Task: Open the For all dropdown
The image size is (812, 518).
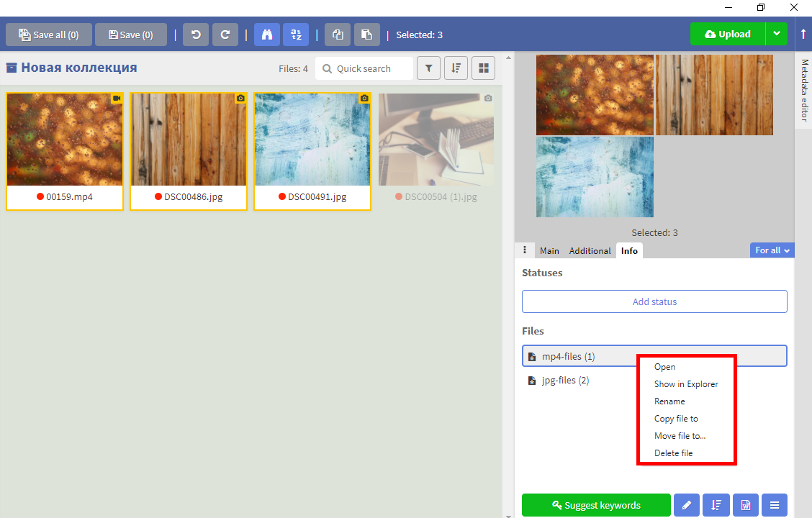Action: pyautogui.click(x=772, y=250)
